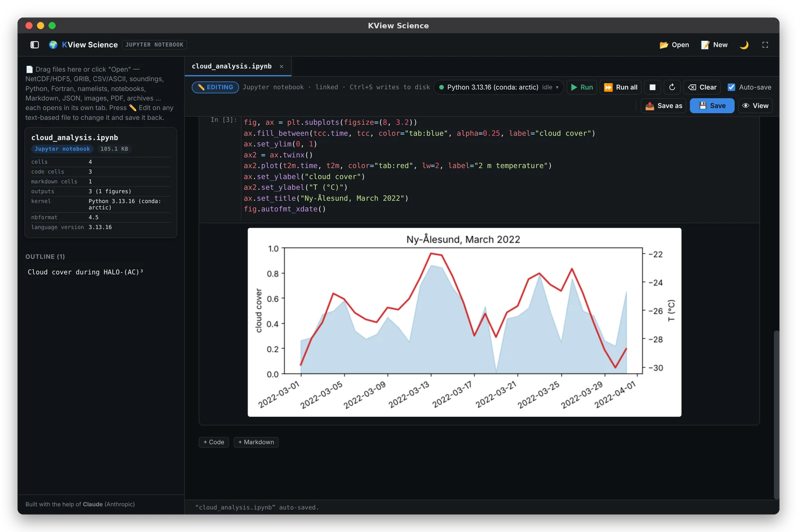Run the current cell
This screenshot has width=797, height=532.
[582, 87]
